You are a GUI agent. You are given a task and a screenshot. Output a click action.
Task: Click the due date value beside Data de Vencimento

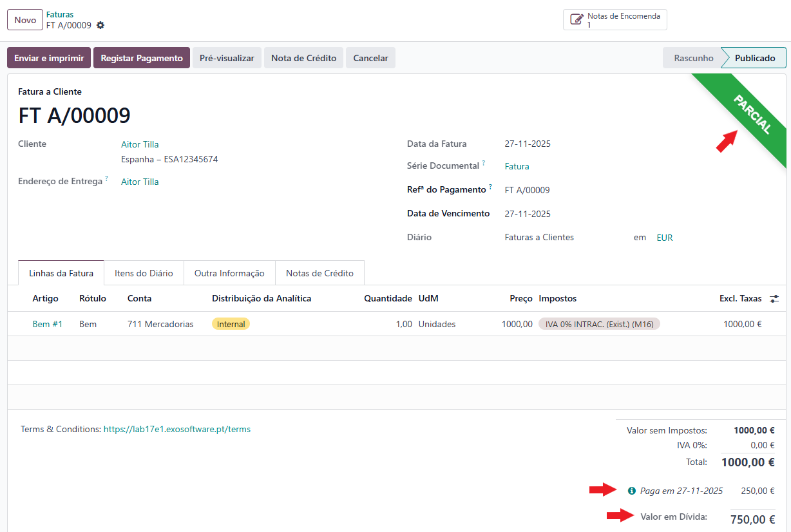[x=528, y=214]
